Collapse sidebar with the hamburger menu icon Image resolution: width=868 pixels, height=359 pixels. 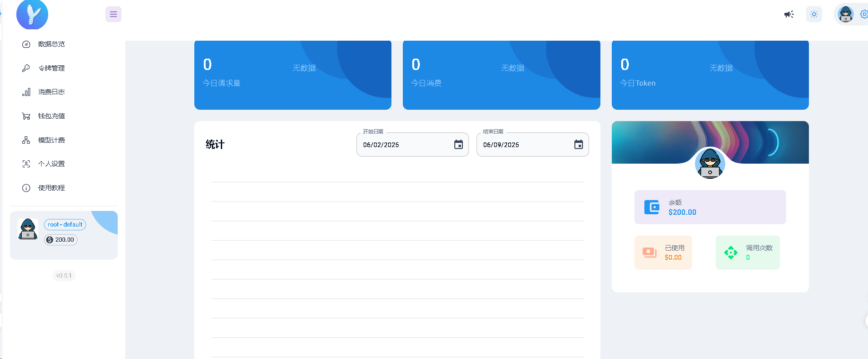(x=113, y=14)
